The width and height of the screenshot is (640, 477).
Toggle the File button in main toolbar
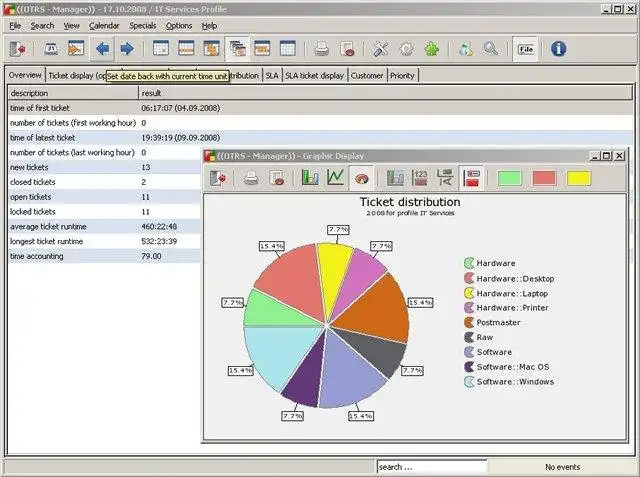pyautogui.click(x=525, y=49)
